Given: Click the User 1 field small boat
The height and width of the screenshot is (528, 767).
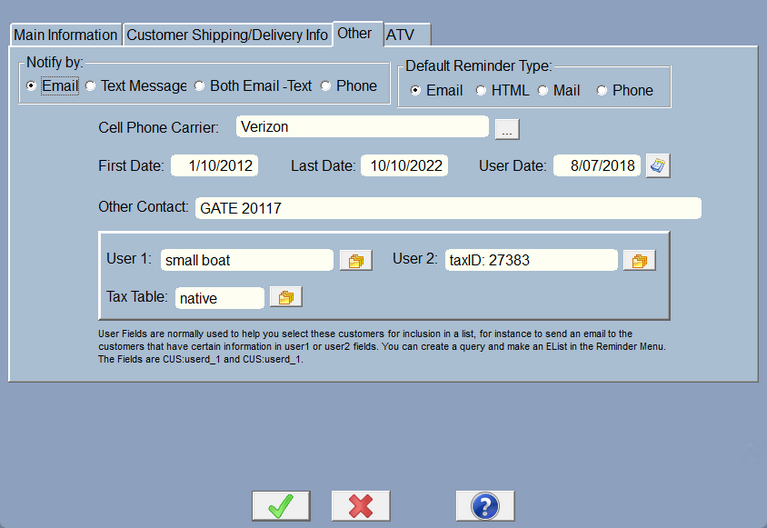Looking at the screenshot, I should tap(247, 260).
